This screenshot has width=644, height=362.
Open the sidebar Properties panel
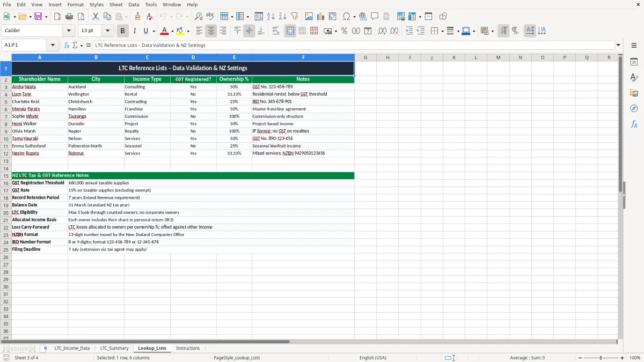[634, 62]
